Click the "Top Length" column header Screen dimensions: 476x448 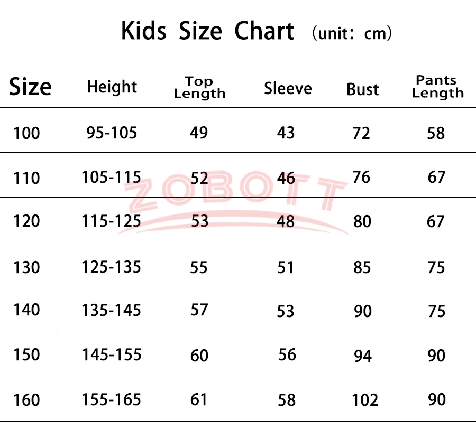(199, 88)
